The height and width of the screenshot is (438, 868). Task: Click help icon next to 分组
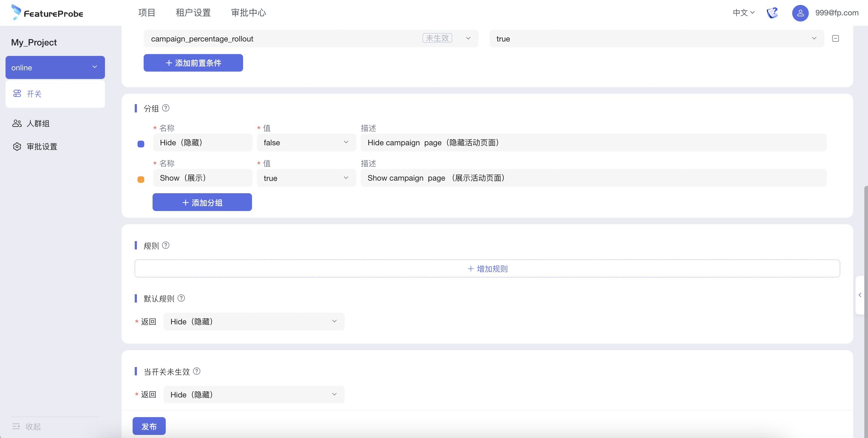[x=165, y=108]
